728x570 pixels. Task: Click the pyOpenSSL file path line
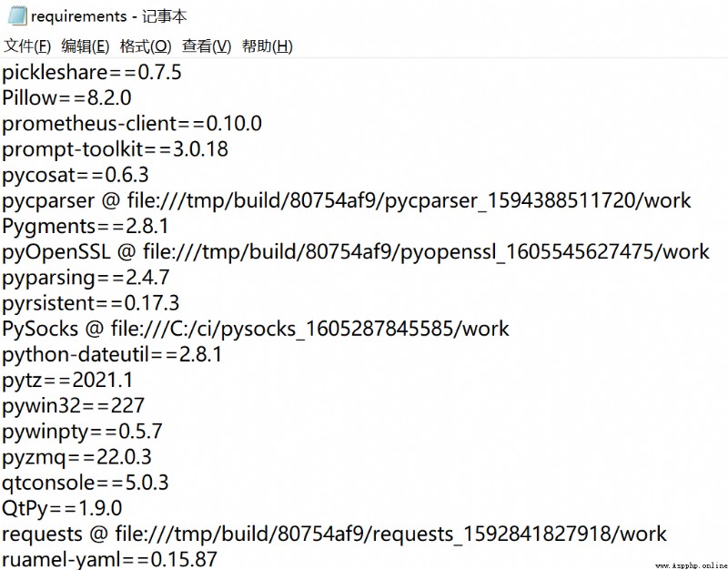pyautogui.click(x=356, y=252)
